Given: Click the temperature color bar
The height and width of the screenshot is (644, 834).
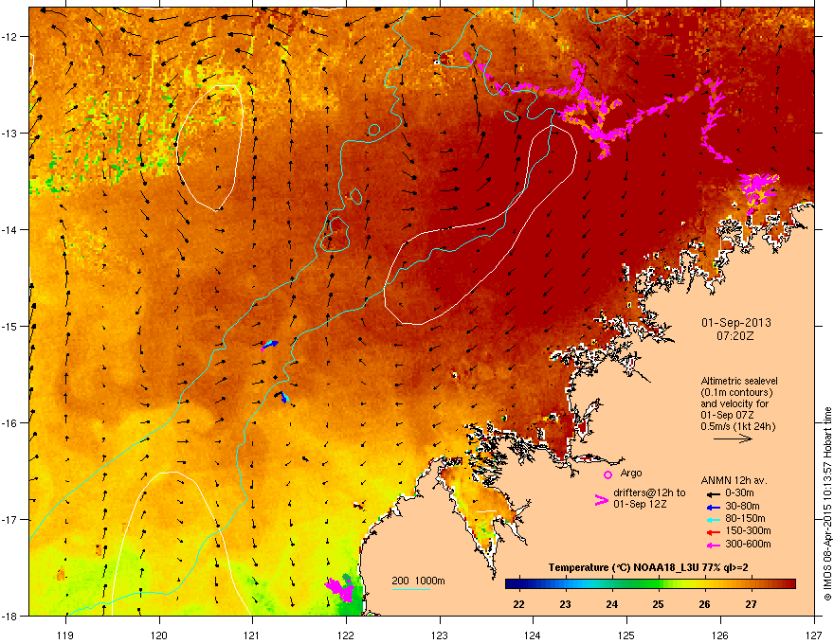Looking at the screenshot, I should coord(650,584).
